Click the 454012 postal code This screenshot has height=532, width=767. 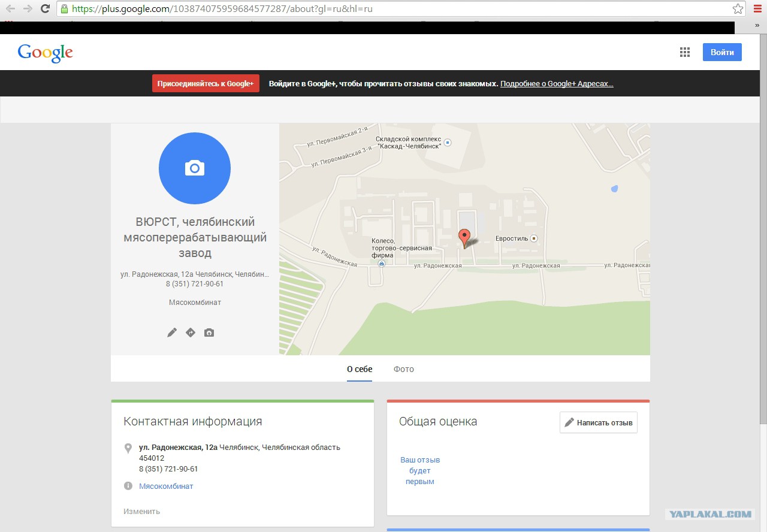(x=152, y=458)
